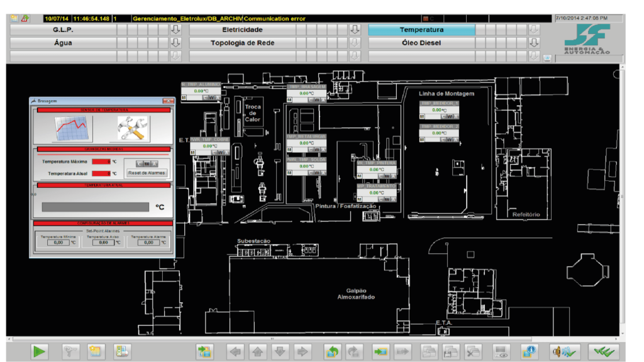Click the green play runtime icon
The image size is (644, 362).
pos(39,351)
